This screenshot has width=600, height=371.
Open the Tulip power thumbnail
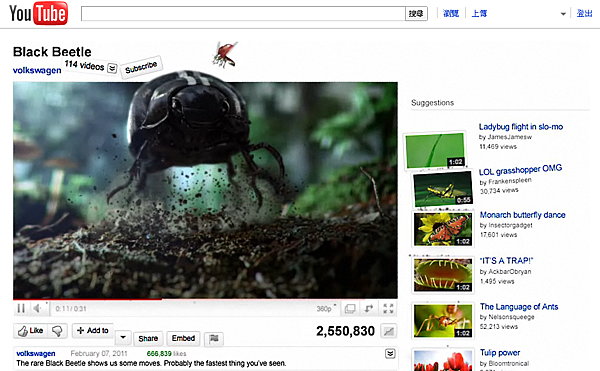[443, 360]
